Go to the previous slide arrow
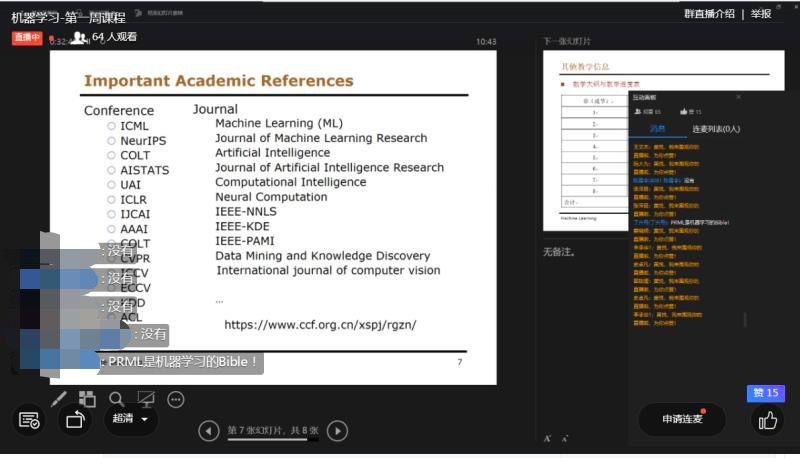This screenshot has height=458, width=800. pos(208,431)
